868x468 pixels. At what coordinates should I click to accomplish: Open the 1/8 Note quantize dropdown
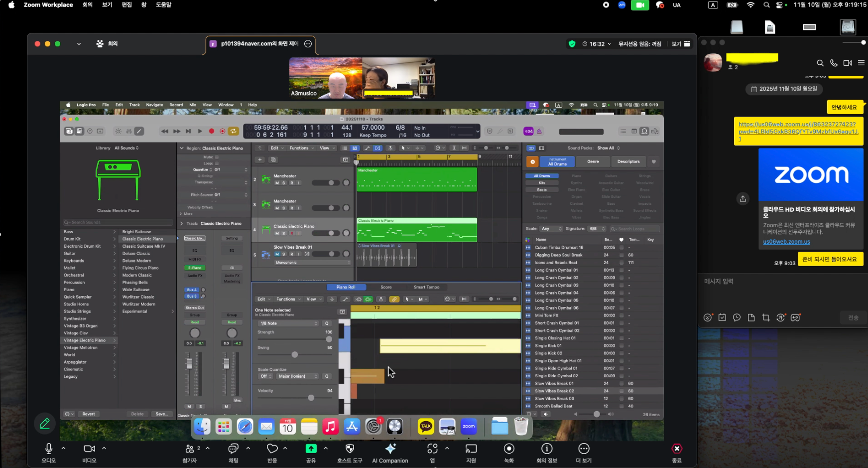click(x=288, y=323)
